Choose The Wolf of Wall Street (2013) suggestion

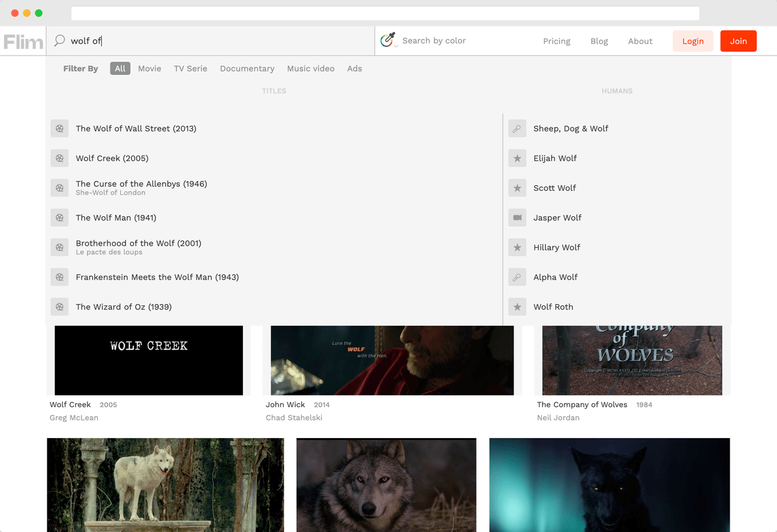click(136, 128)
